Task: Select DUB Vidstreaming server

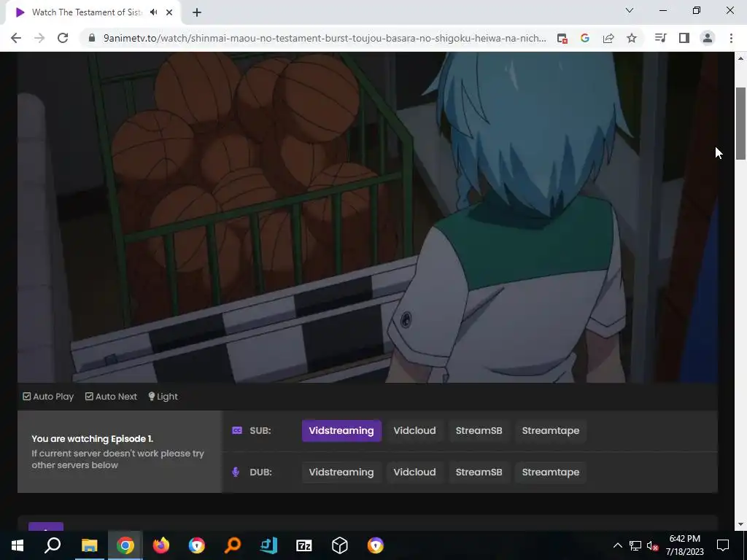Action: [341, 472]
